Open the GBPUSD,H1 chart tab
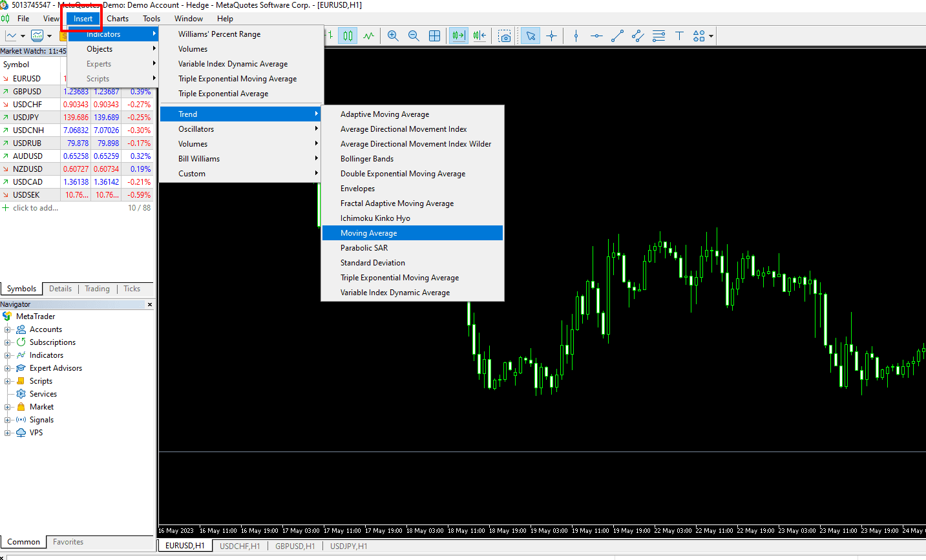The image size is (926, 560). (x=295, y=546)
